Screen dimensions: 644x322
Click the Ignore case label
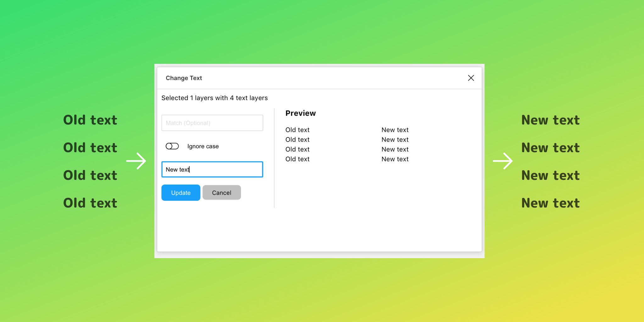point(203,146)
